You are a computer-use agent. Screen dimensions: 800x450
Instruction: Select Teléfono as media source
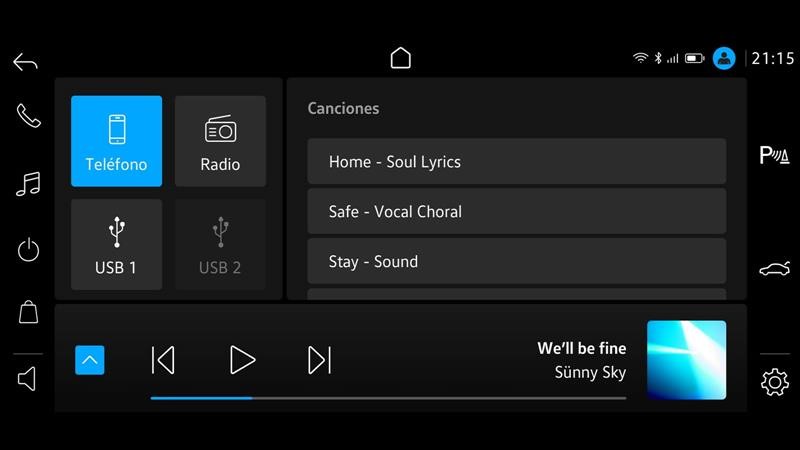(x=116, y=141)
